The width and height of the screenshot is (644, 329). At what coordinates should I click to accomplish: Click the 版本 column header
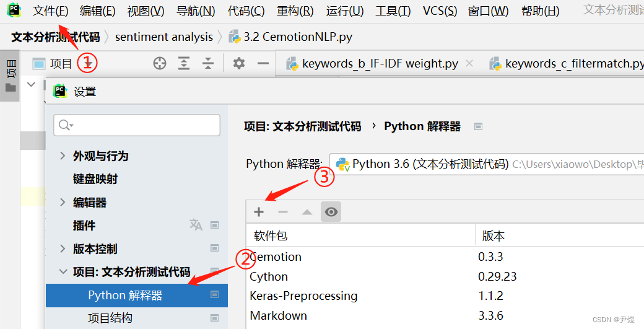[494, 236]
